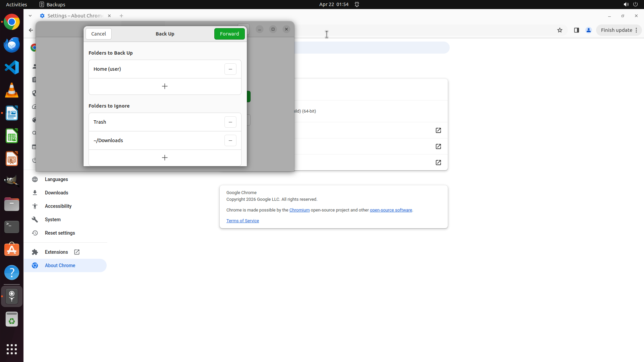
Task: Open Chrome side panel icon
Action: (x=576, y=30)
